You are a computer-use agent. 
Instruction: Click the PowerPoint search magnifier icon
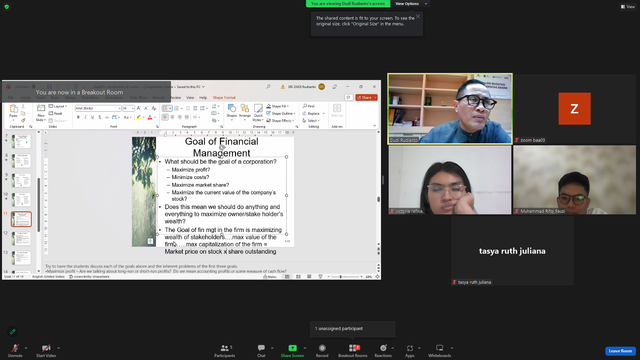point(268,87)
